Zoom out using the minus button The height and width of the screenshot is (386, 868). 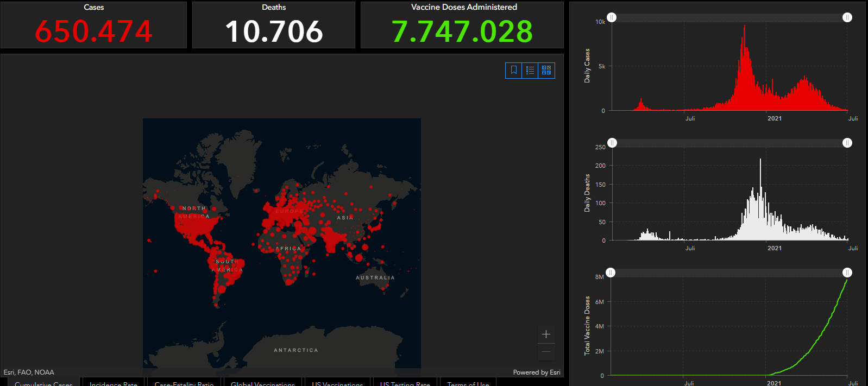(546, 352)
